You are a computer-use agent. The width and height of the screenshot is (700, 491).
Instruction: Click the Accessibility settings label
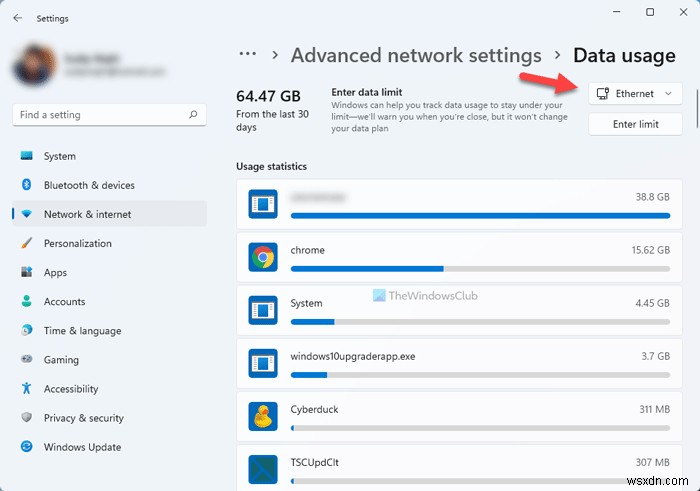(71, 389)
